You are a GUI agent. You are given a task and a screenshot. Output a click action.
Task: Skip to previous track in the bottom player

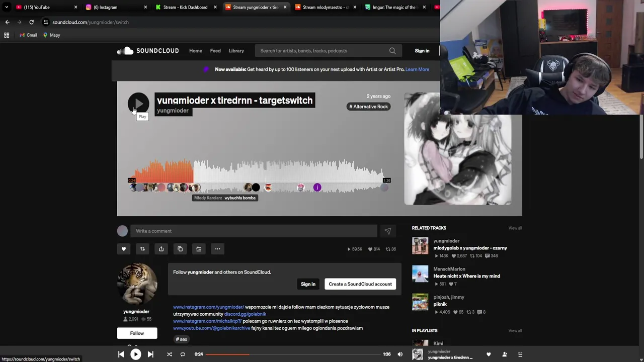[x=121, y=354]
